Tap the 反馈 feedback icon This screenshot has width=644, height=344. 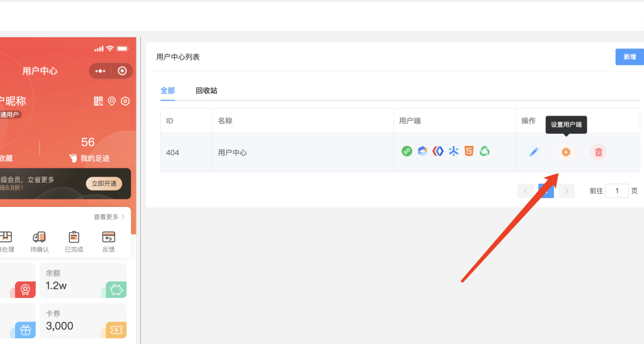108,237
